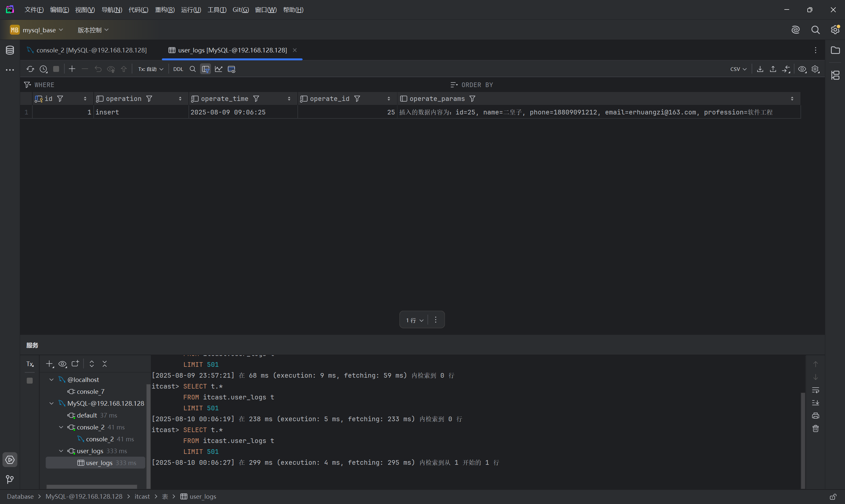Open the CSV data extractor dropdown
Viewport: 845px width, 504px height.
(738, 69)
